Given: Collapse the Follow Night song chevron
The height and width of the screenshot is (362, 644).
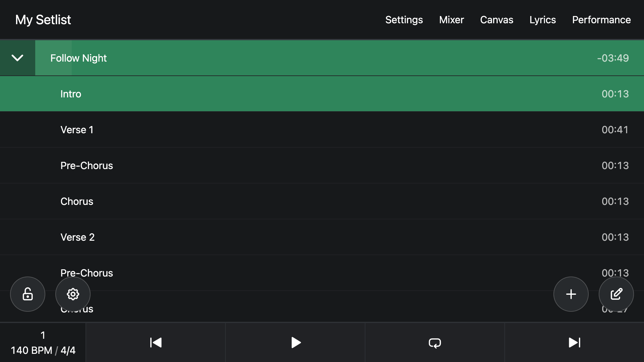Looking at the screenshot, I should [18, 58].
